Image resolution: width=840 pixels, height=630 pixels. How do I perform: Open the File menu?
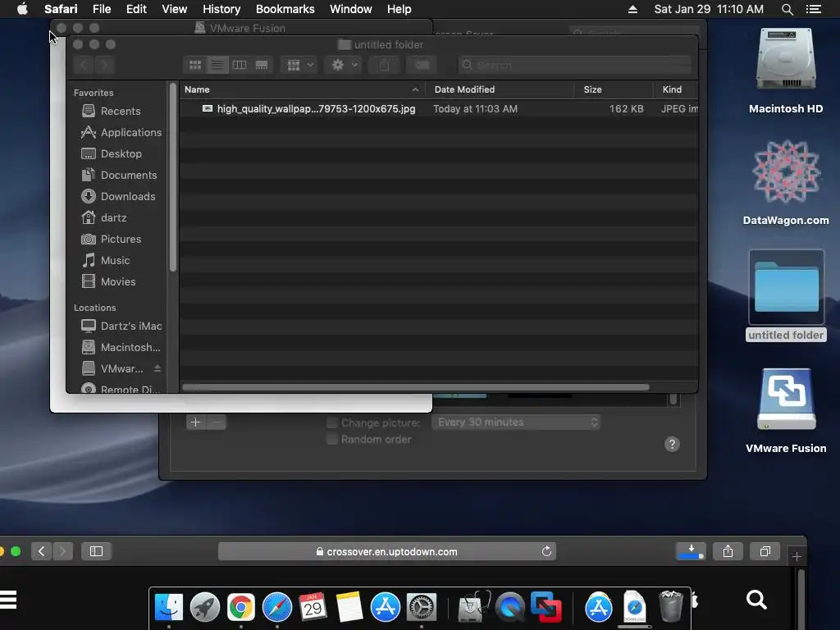102,9
